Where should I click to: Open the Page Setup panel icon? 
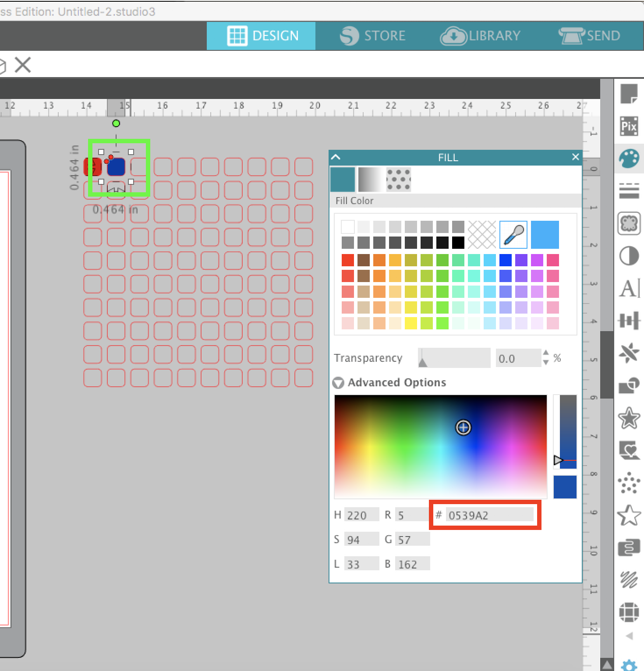[629, 93]
